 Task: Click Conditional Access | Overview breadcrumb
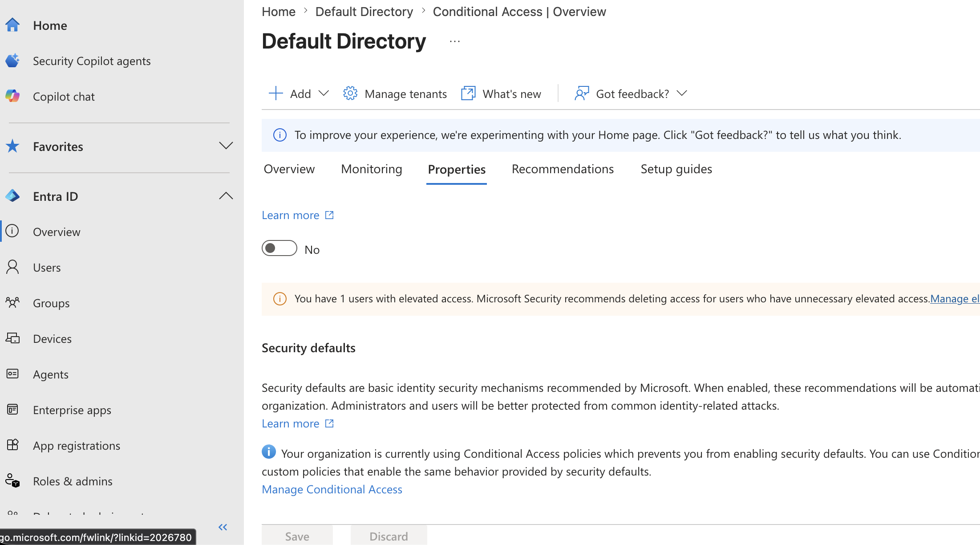coord(519,12)
